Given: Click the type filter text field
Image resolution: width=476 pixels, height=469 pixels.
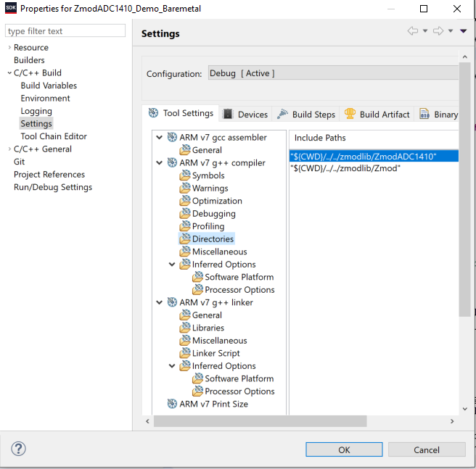Looking at the screenshot, I should point(65,31).
